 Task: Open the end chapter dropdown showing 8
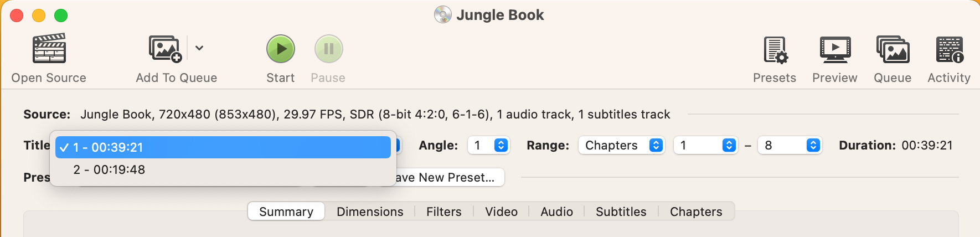coord(790,145)
